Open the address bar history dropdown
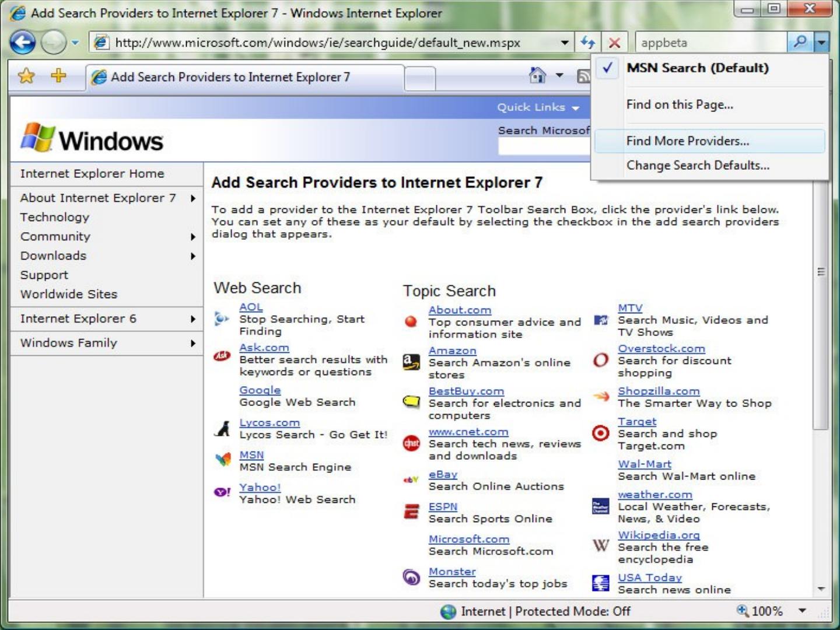The image size is (840, 630). (564, 43)
